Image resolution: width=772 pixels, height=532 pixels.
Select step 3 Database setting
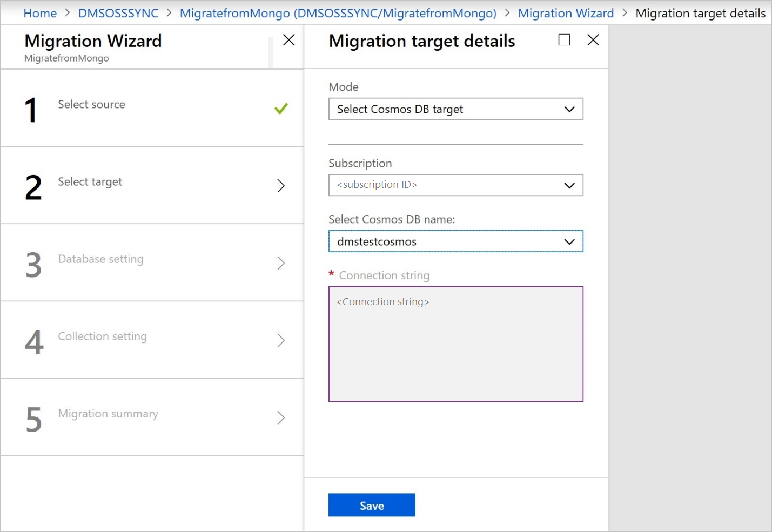pos(101,259)
